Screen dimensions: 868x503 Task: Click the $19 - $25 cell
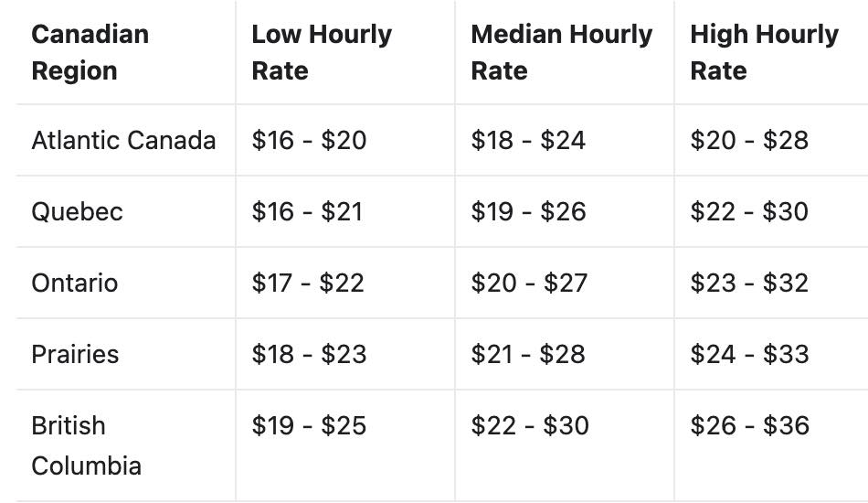pyautogui.click(x=309, y=426)
